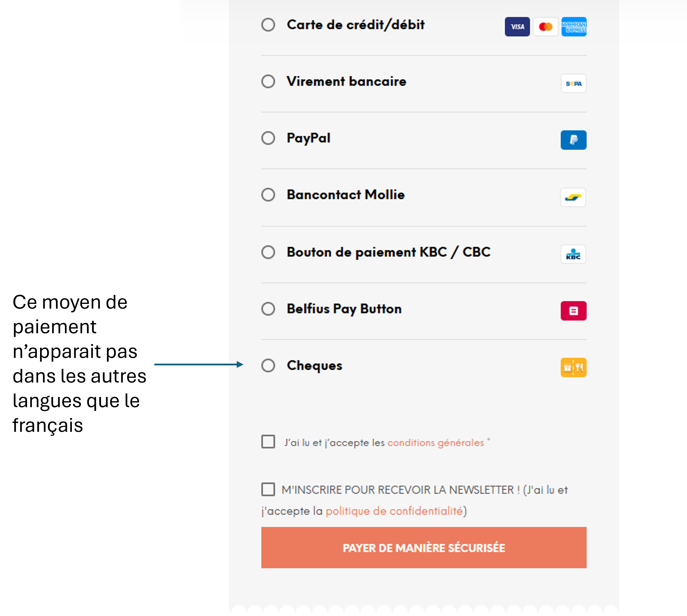Click the American Express logo
Image resolution: width=687 pixels, height=616 pixels.
pyautogui.click(x=574, y=27)
